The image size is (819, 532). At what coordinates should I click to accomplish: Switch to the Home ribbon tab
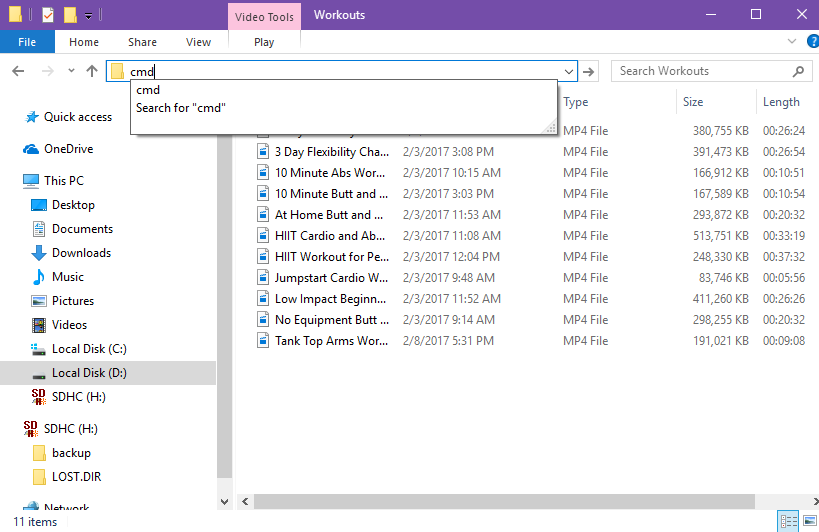point(84,42)
